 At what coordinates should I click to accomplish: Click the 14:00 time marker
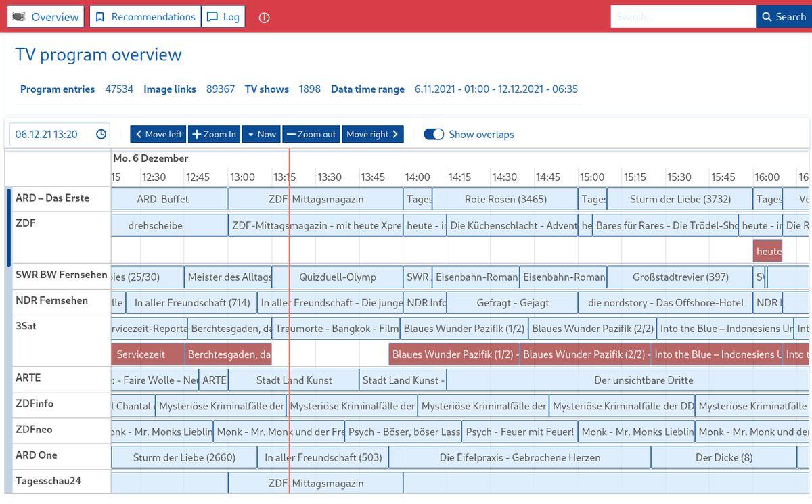tap(418, 177)
